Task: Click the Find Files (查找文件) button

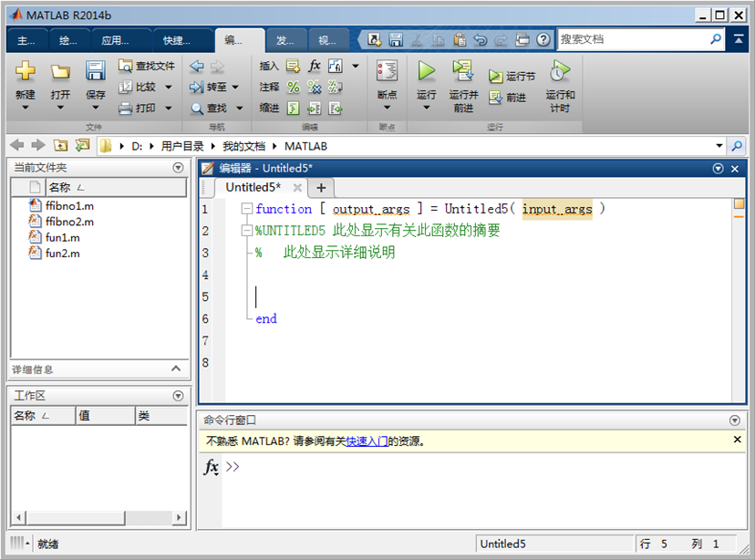Action: pyautogui.click(x=147, y=66)
